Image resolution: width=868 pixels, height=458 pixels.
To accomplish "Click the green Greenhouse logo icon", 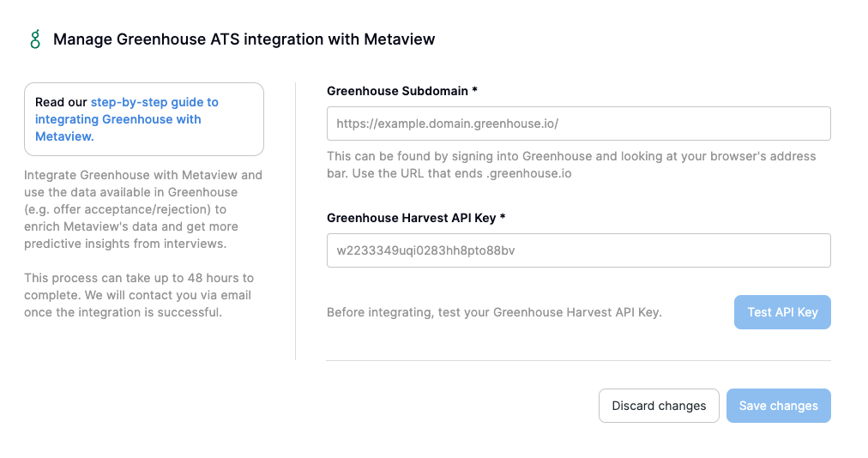I will point(35,39).
